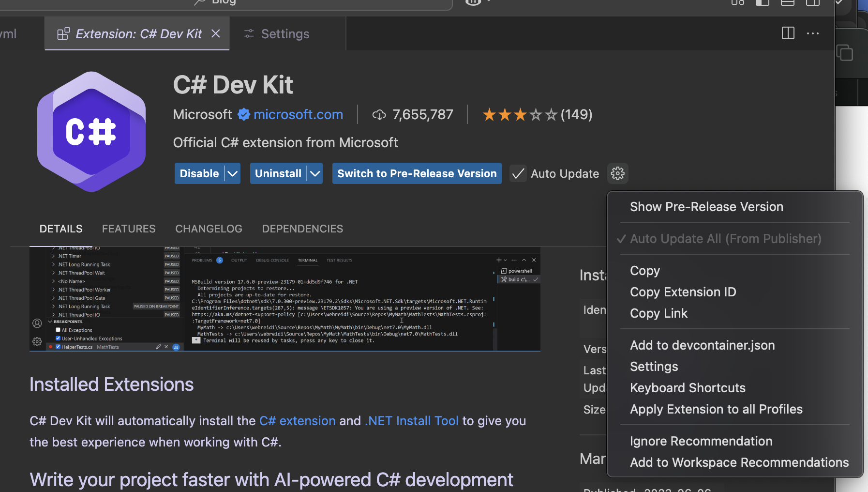The width and height of the screenshot is (868, 492).
Task: Select Show Pre-Release Version in the menu
Action: tap(706, 207)
